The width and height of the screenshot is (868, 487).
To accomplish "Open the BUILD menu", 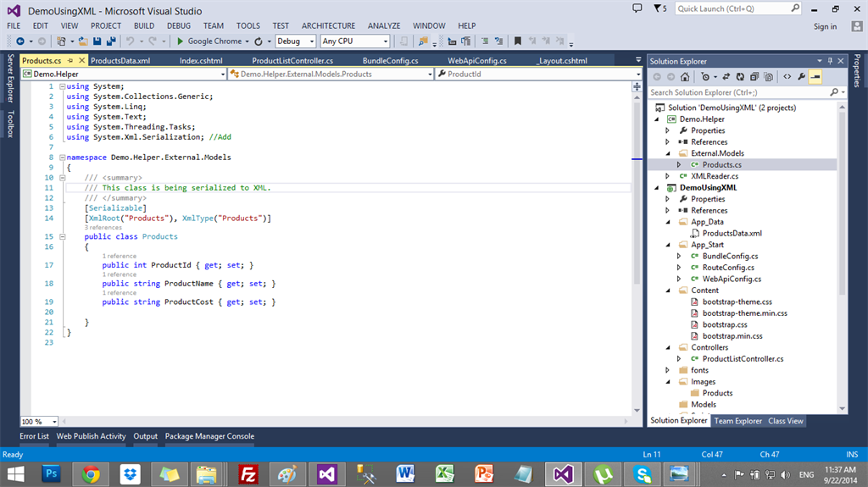I will pos(144,25).
